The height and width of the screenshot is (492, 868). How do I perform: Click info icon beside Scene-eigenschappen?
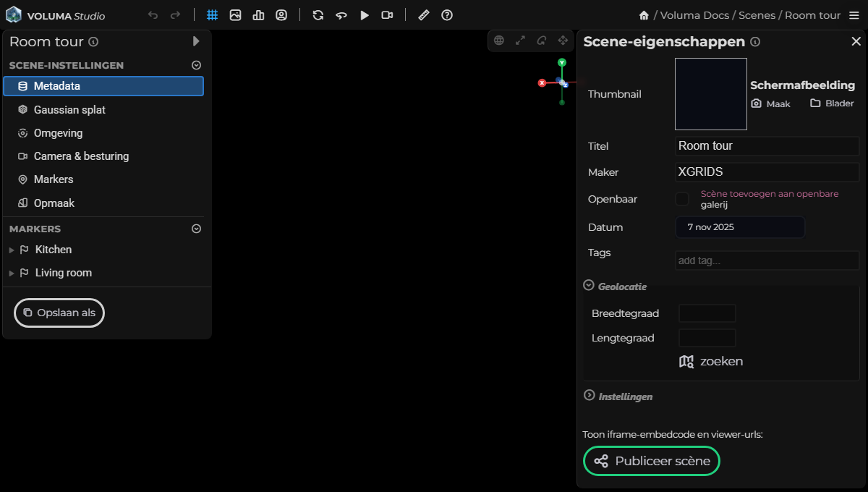click(755, 42)
